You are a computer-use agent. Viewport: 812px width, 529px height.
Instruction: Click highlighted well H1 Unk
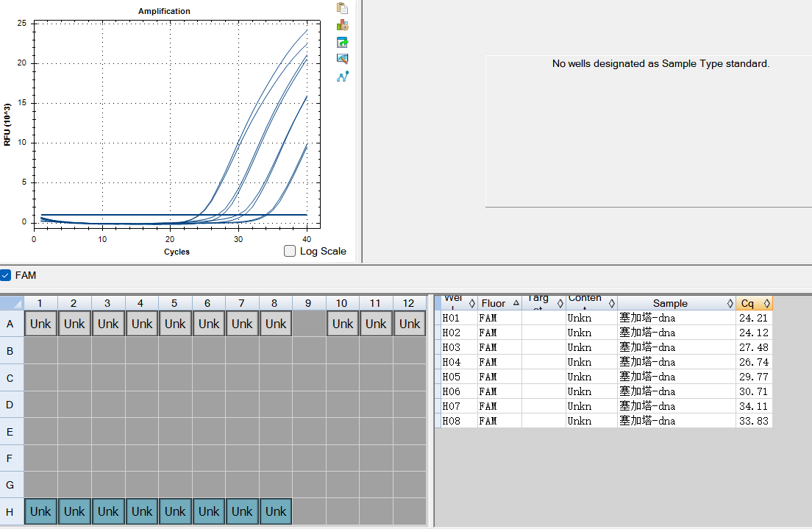pyautogui.click(x=40, y=512)
